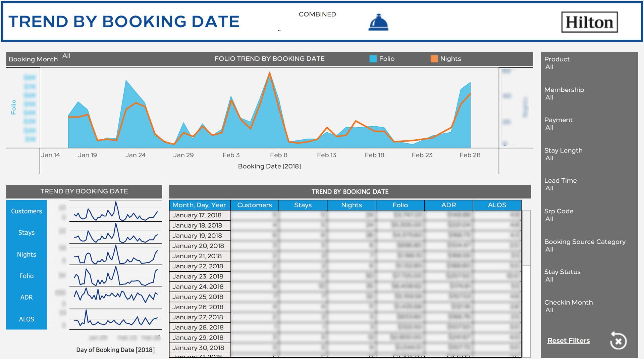The width and height of the screenshot is (644, 359).
Task: Select the January 24, 2018 row
Action: tap(345, 287)
